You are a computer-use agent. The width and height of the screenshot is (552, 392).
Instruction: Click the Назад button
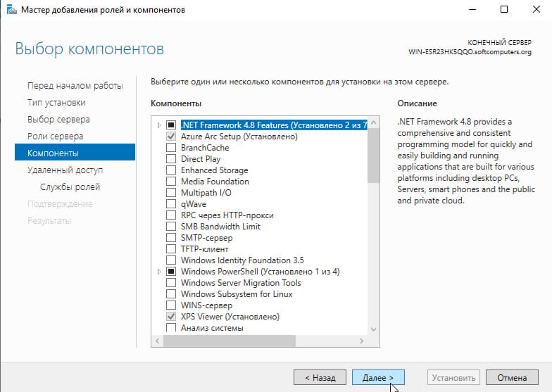point(320,377)
